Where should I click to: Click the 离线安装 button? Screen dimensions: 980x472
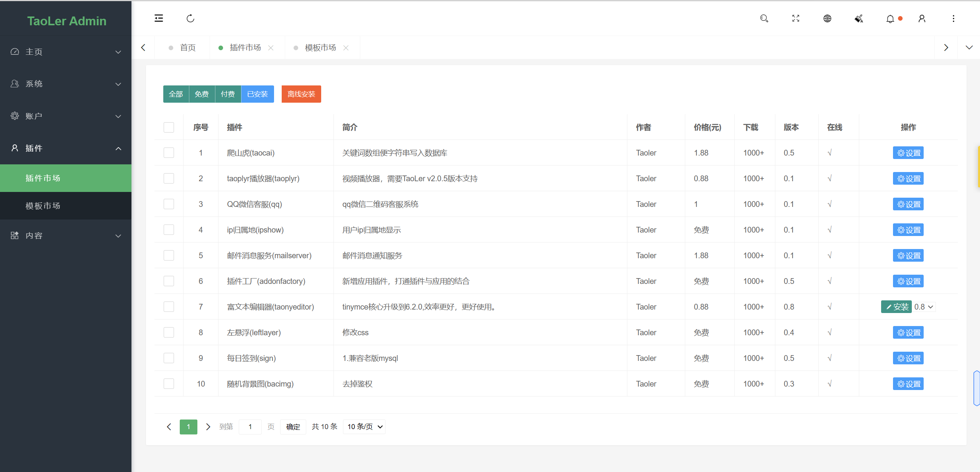coord(301,94)
